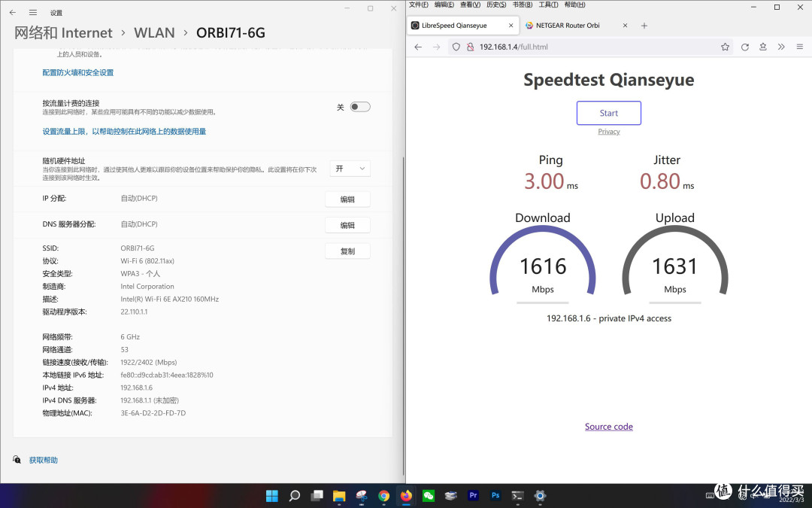Click the tracking protection shield icon
Image resolution: width=812 pixels, height=508 pixels.
click(455, 47)
